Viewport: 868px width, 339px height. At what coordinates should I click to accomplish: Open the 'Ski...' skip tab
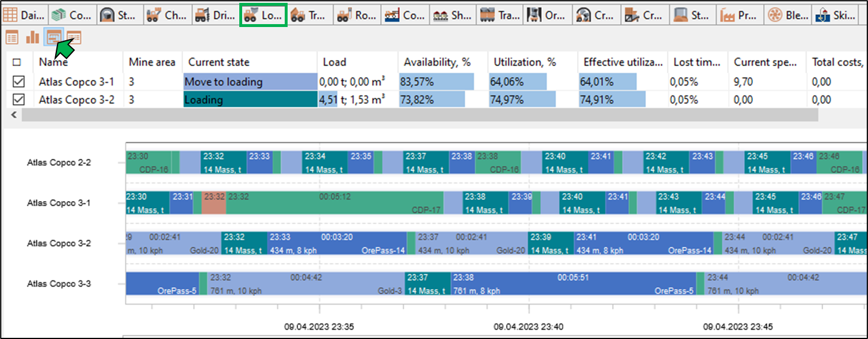pos(835,16)
